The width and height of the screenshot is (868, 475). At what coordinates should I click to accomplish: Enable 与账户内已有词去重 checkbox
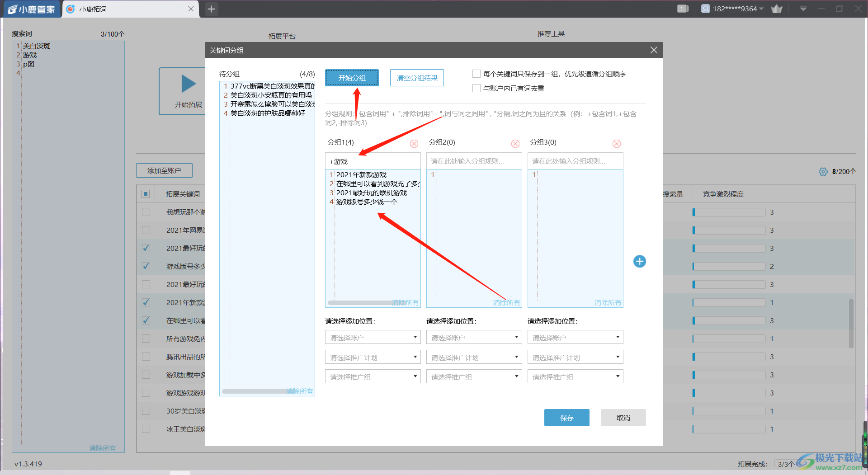click(x=476, y=88)
